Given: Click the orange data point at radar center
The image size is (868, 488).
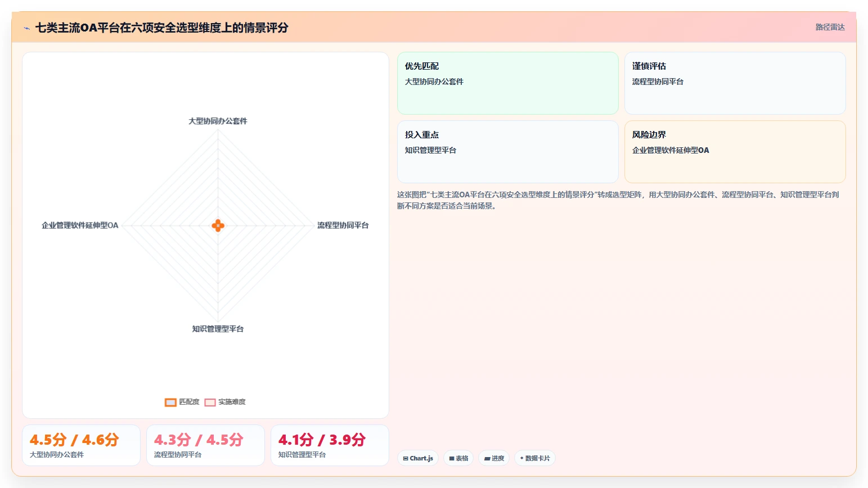Looking at the screenshot, I should (x=218, y=225).
